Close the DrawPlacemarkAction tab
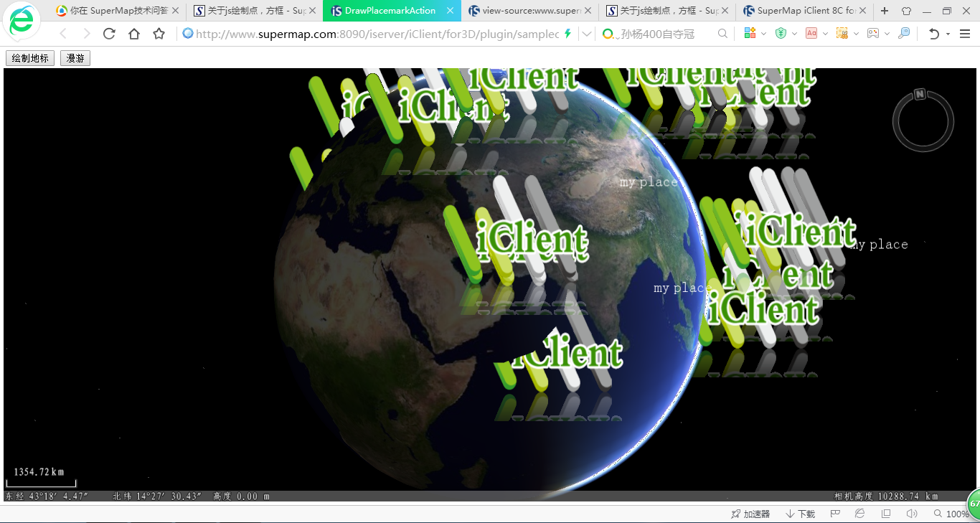This screenshot has height=523, width=980. (450, 11)
